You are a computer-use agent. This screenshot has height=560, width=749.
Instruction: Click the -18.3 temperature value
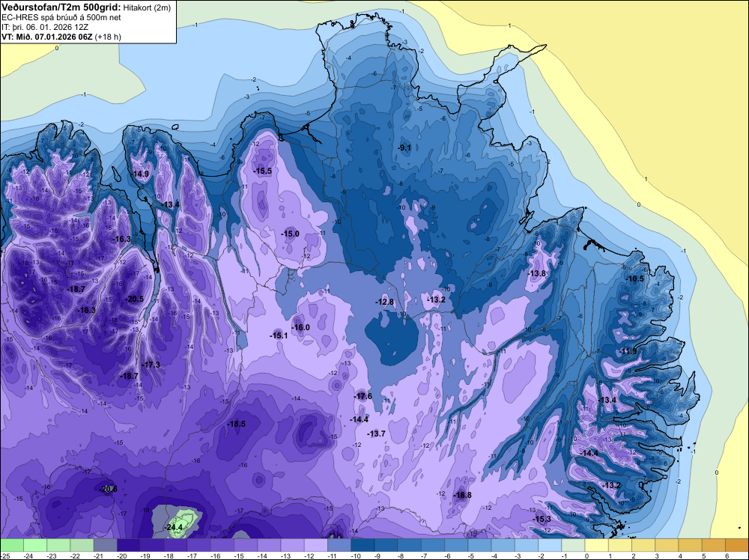pos(87,310)
